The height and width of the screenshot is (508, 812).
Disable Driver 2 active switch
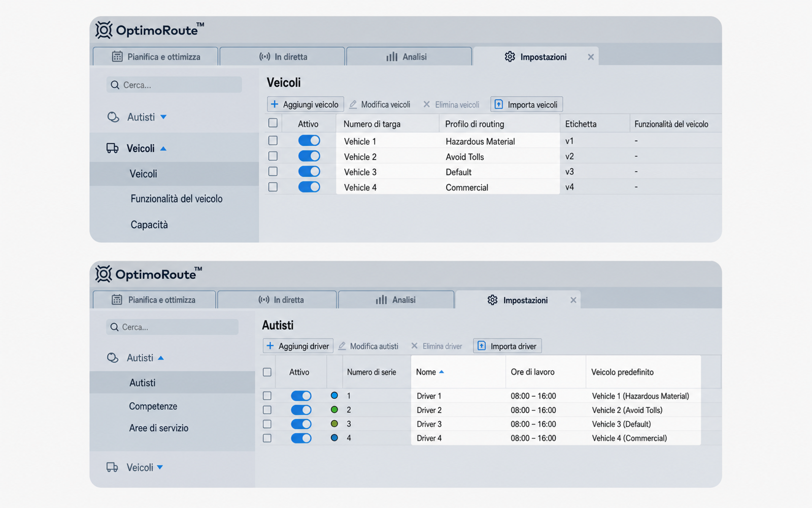tap(301, 410)
